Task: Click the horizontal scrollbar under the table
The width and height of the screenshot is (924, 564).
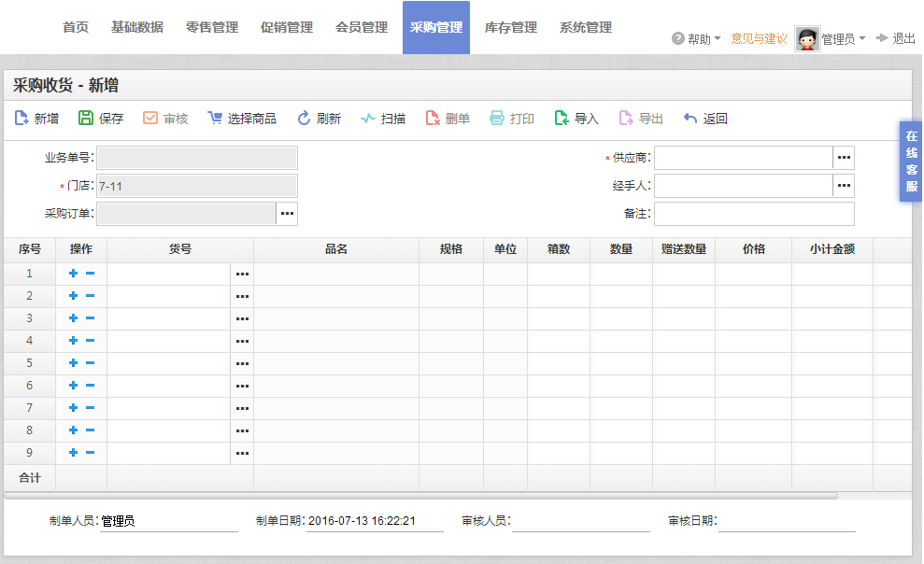Action: click(x=420, y=496)
